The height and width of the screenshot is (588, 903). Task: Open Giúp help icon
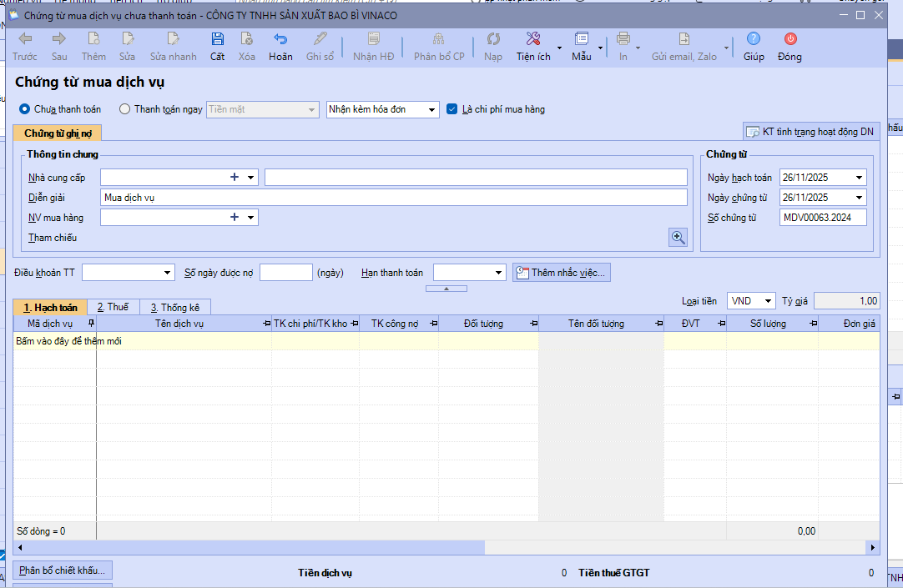pyautogui.click(x=754, y=39)
